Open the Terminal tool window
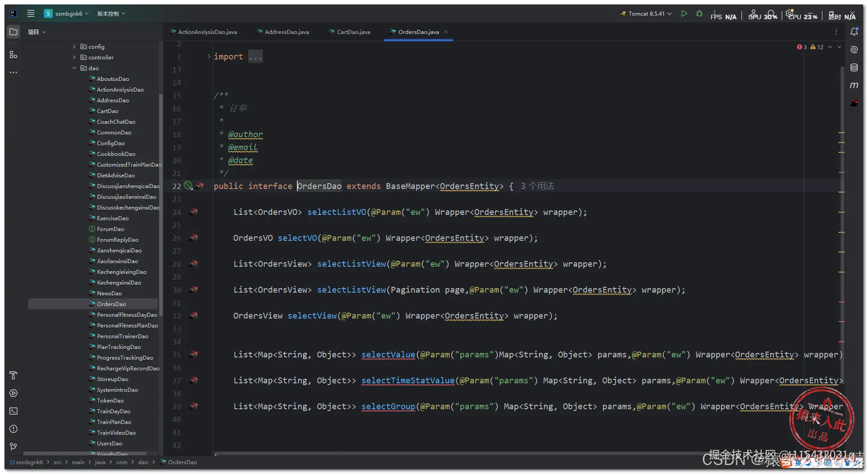The image size is (868, 474). (x=13, y=411)
